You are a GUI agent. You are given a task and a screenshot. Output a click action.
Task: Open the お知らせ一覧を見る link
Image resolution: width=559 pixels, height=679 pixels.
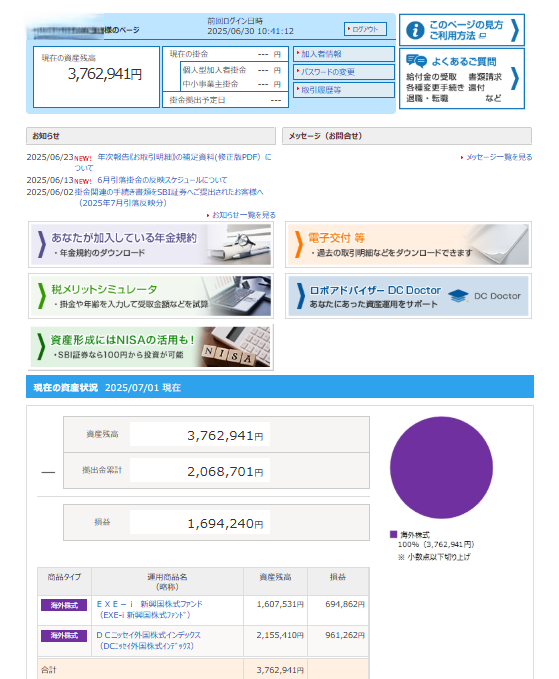pyautogui.click(x=244, y=215)
